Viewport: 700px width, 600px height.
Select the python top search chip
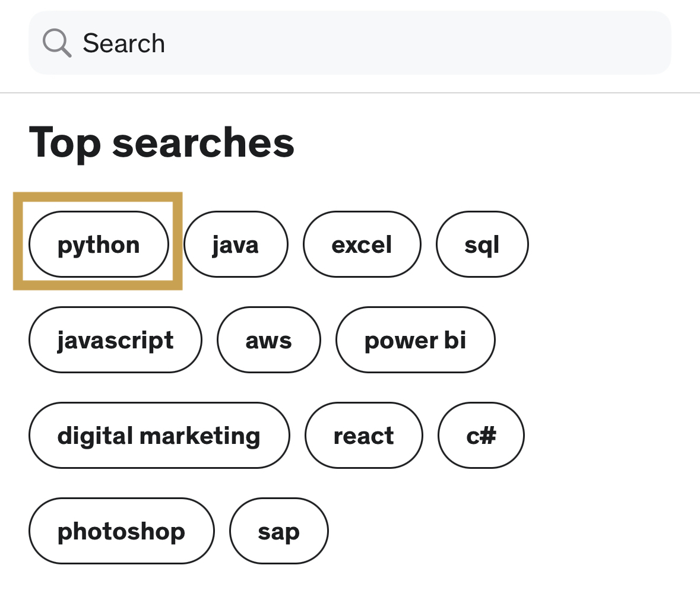99,245
